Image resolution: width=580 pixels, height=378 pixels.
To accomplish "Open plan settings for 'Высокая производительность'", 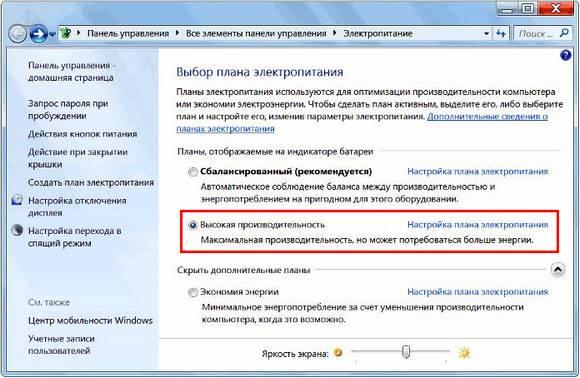I will [478, 225].
